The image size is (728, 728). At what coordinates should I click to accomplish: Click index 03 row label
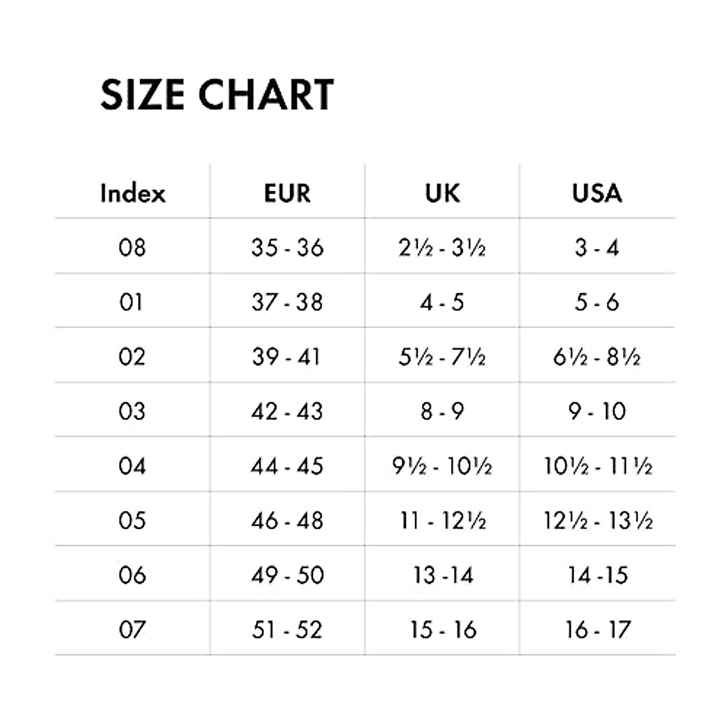coord(132,411)
